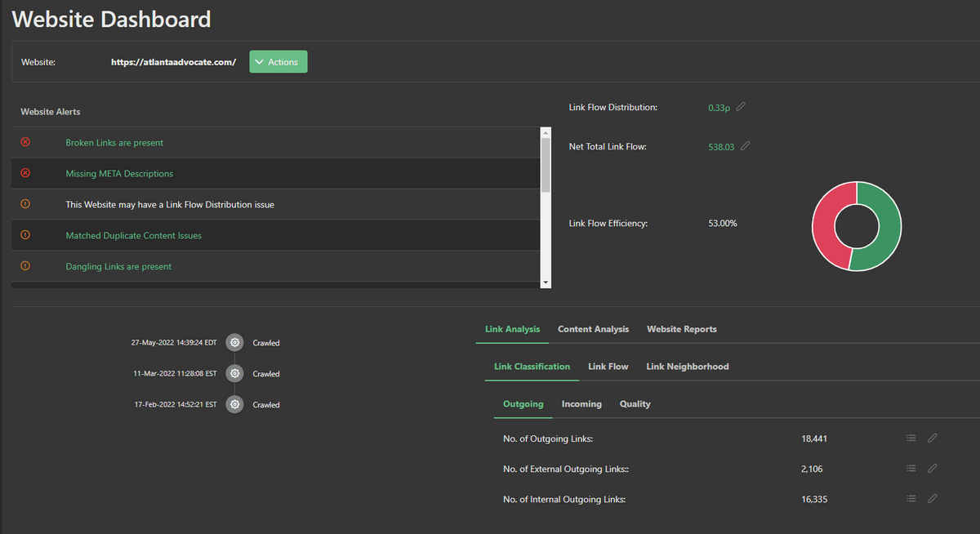Screen dimensions: 980x534
Task: Open the Actions dropdown
Action: pyautogui.click(x=278, y=61)
